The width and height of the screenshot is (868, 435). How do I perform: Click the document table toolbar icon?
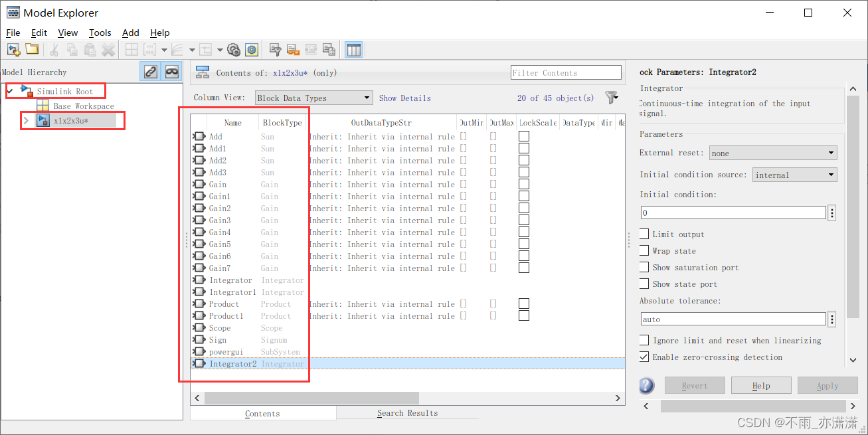[x=329, y=50]
